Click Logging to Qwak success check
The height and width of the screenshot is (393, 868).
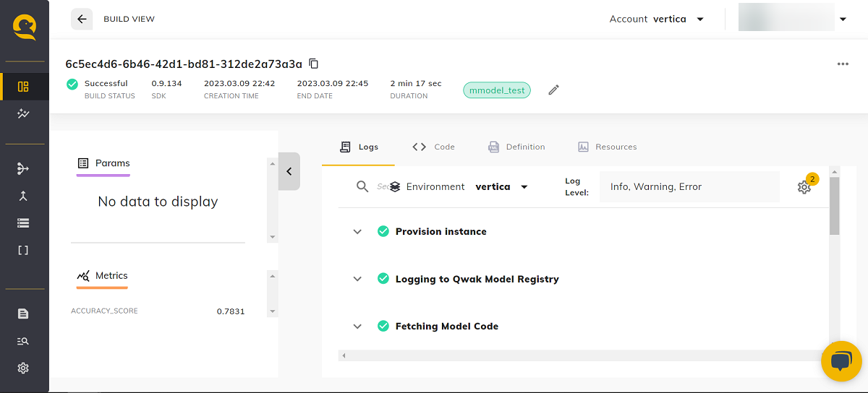pos(383,278)
